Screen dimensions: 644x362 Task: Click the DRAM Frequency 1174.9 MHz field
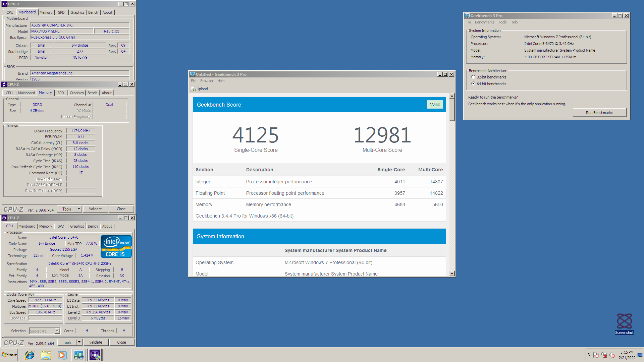(x=80, y=131)
